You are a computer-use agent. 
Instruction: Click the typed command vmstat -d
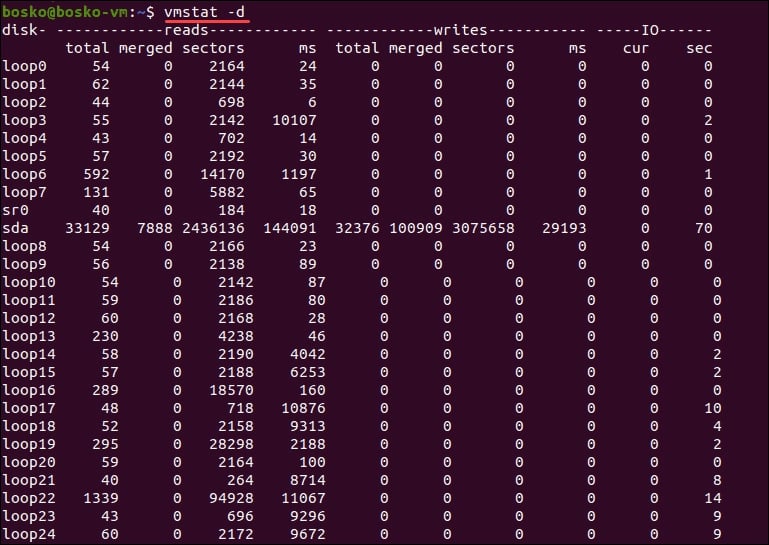click(204, 12)
